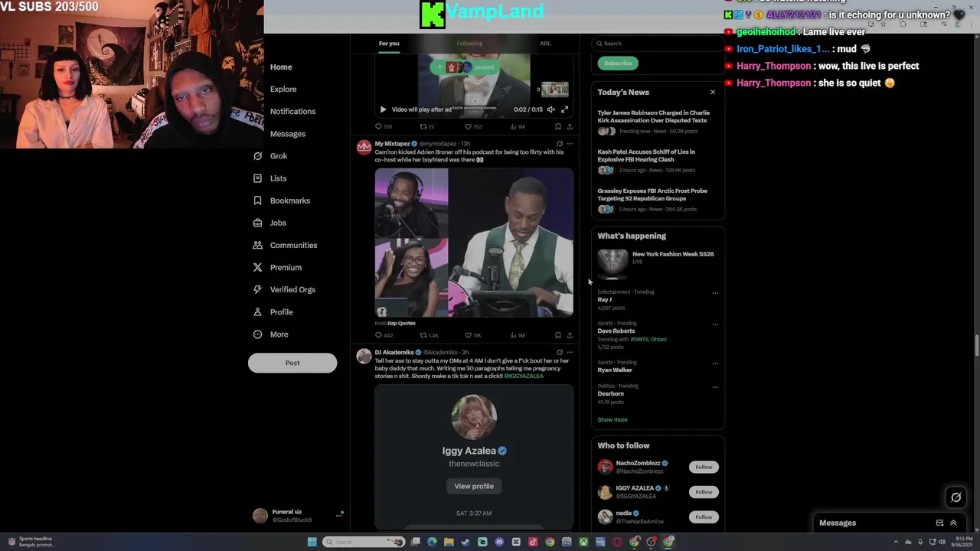The height and width of the screenshot is (551, 980).
Task: Follow nadia in Who to follow
Action: [x=704, y=517]
